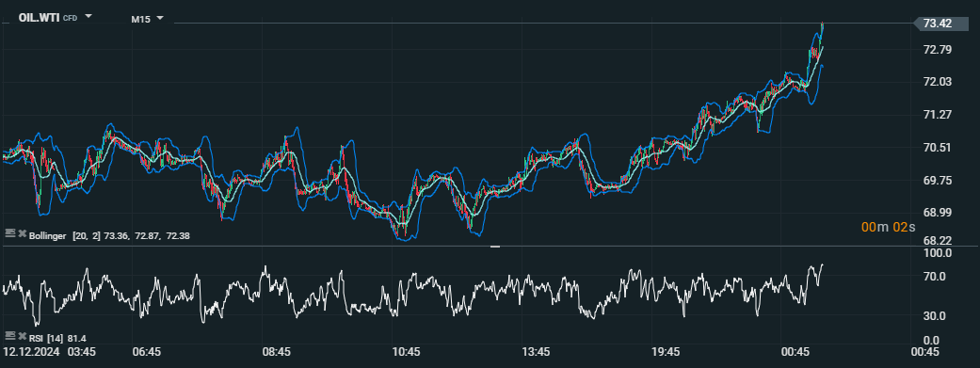Click the 03:45 time axis label
Image resolution: width=980 pixels, height=368 pixels.
pos(83,352)
